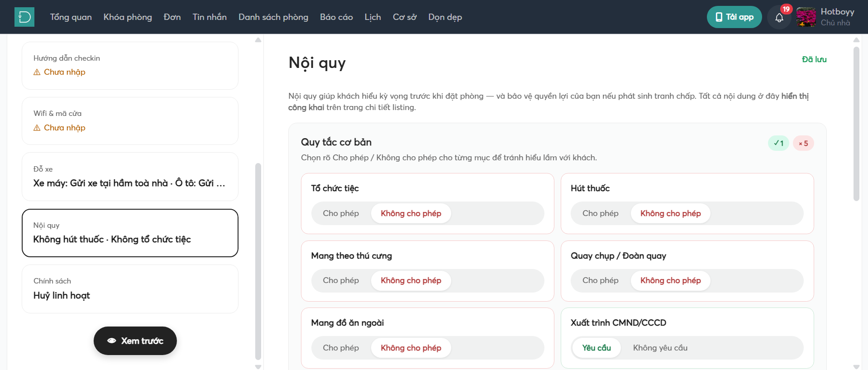Set Hút thuốc to Không cho phép
The width and height of the screenshot is (868, 370).
[671, 213]
